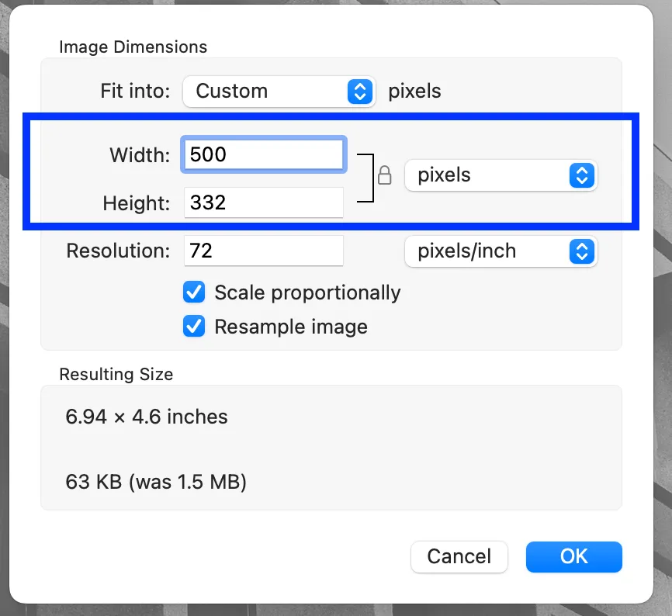The image size is (672, 616).
Task: Select the Resolution field showing 72
Action: 263,251
